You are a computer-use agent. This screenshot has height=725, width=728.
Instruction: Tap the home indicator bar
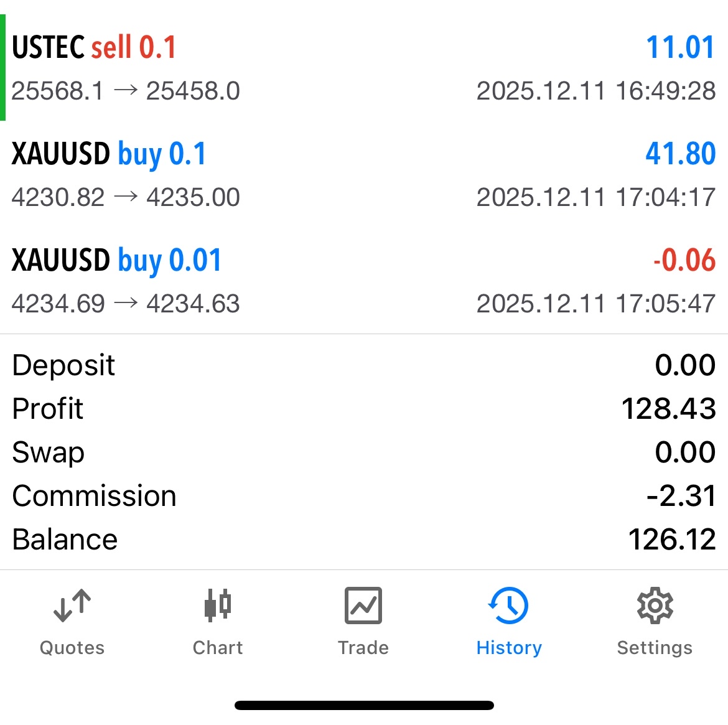point(364,705)
